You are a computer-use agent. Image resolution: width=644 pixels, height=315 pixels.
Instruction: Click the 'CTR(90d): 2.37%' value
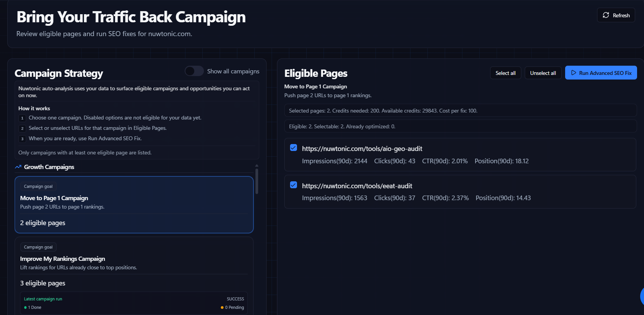coord(445,198)
